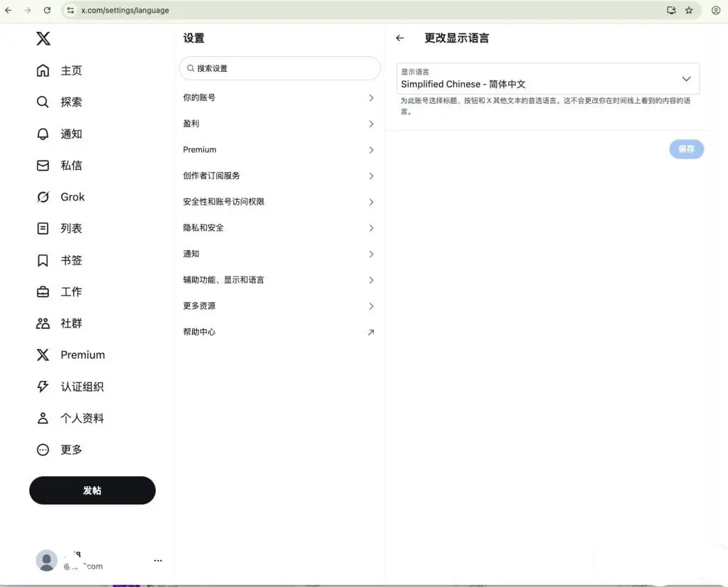Click the 搜索设置 search field
The image size is (728, 587).
pos(280,68)
